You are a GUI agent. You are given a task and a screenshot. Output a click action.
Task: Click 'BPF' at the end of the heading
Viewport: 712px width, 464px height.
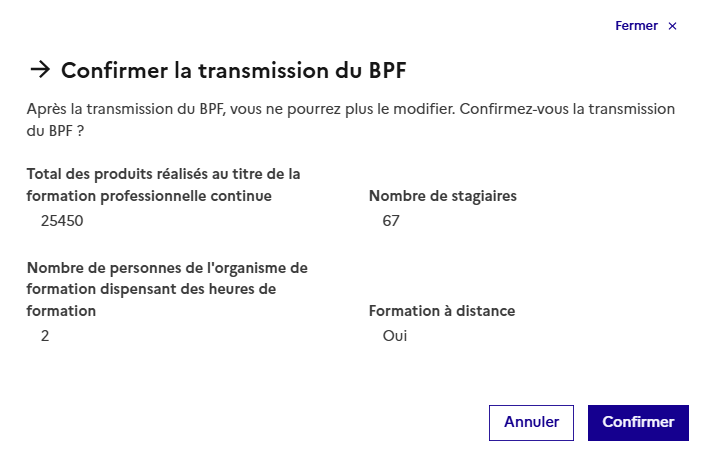(384, 70)
